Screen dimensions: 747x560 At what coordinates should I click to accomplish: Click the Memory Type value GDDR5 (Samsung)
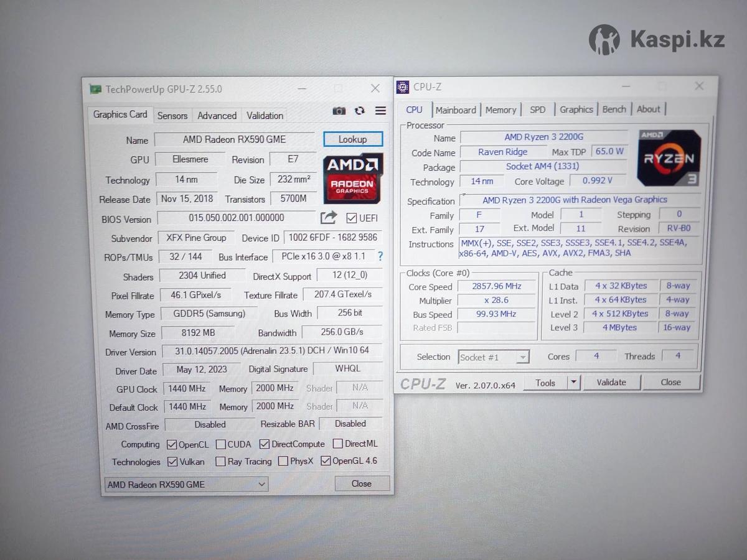[209, 314]
